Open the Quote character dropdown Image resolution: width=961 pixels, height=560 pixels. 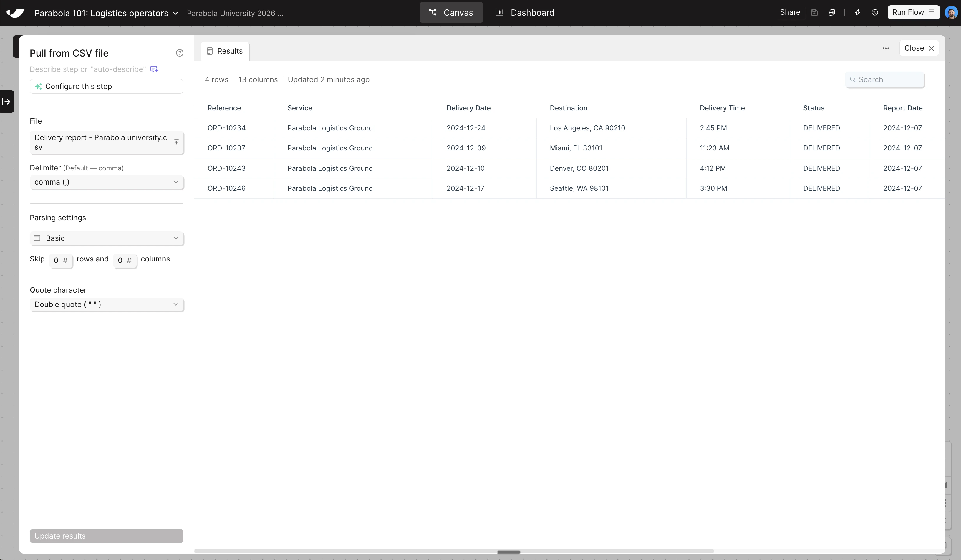pos(107,304)
